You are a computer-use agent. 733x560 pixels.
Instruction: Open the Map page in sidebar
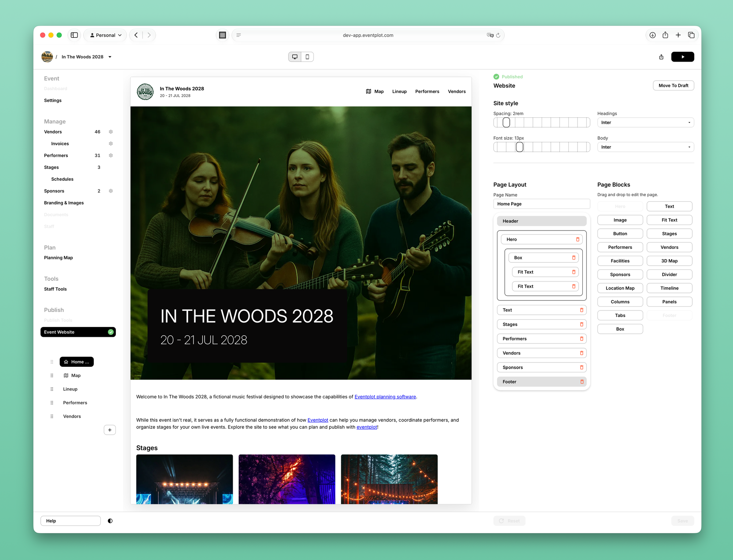point(72,375)
